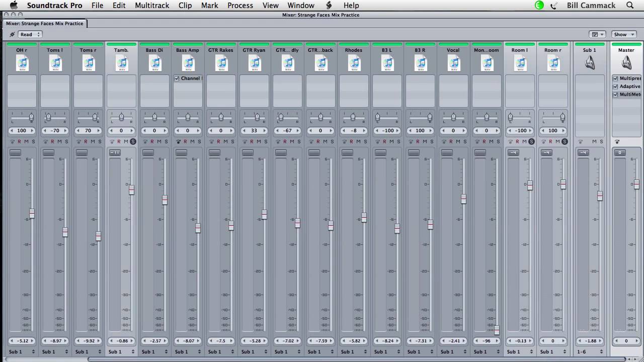Click the green status circle in the menu bar
This screenshot has width=644, height=362.
coord(539,5)
